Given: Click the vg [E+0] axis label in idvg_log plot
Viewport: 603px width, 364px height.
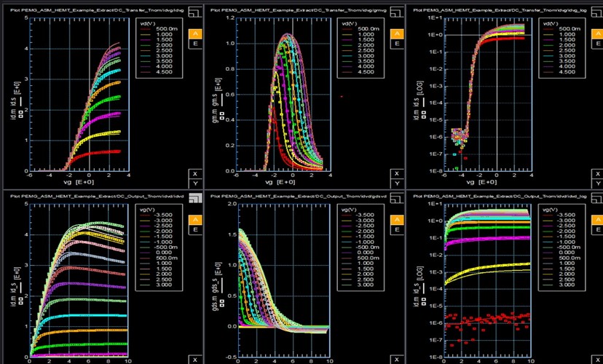Looking at the screenshot, I should [481, 181].
